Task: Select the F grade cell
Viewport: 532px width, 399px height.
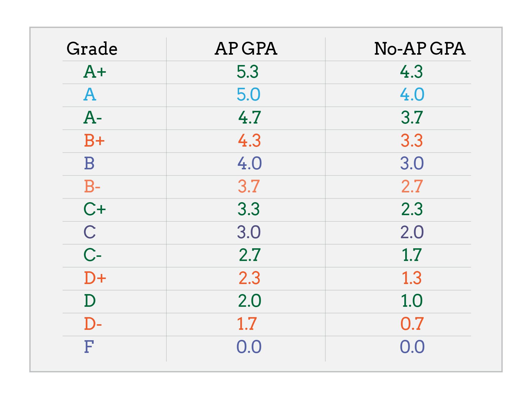Action: coord(89,347)
